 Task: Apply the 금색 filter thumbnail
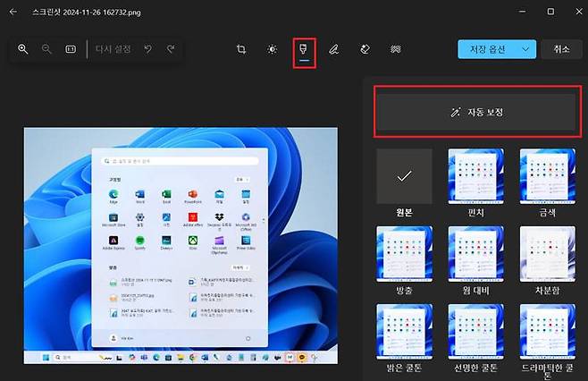click(x=547, y=176)
